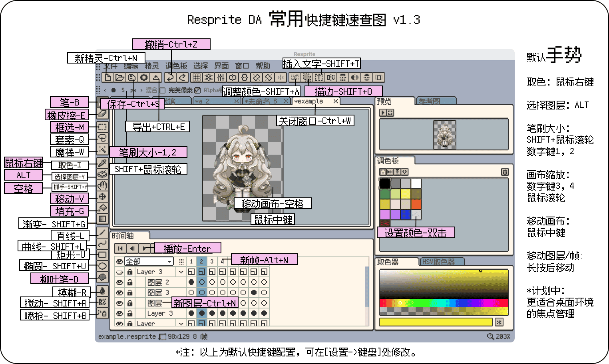Viewport: 609px width, 364px height.
Task: Show the hidden Layer 3 group
Action: (119, 272)
